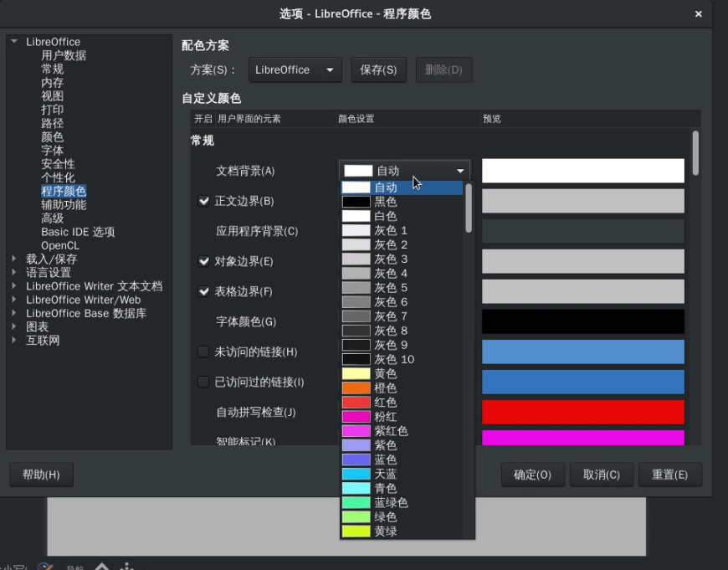Screen dimensions: 728x570
Task: Select 紫红色 color option
Action: click(x=402, y=431)
